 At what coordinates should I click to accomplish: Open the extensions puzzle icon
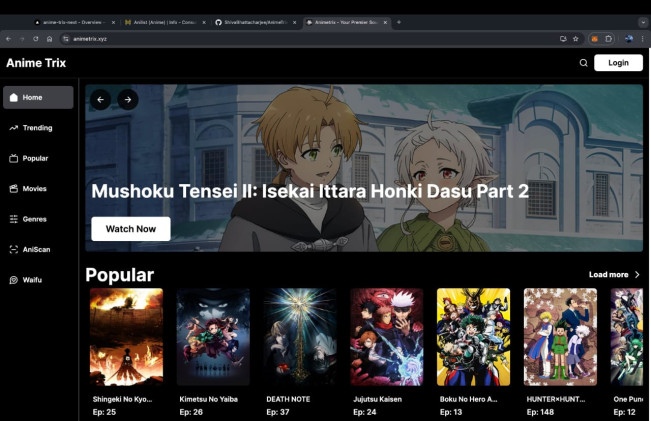(608, 39)
